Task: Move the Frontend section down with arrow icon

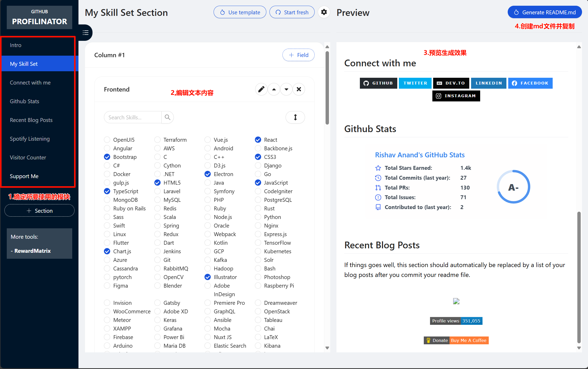Action: click(286, 89)
